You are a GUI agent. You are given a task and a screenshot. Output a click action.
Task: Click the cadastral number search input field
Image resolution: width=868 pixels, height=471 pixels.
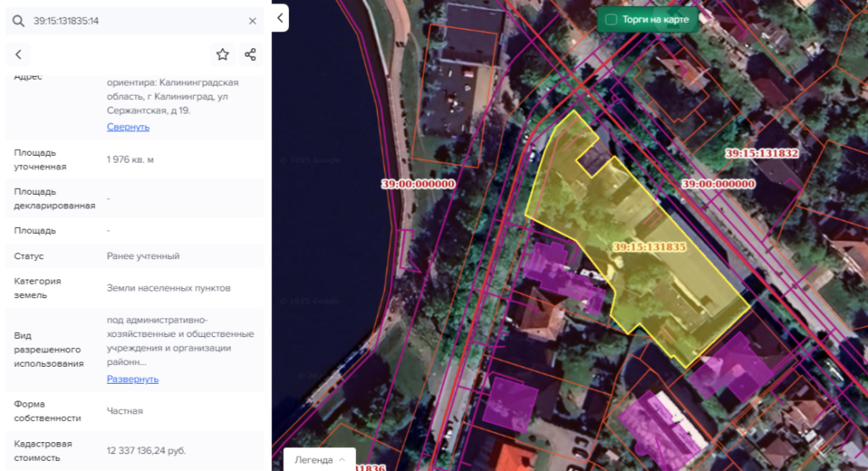(136, 20)
